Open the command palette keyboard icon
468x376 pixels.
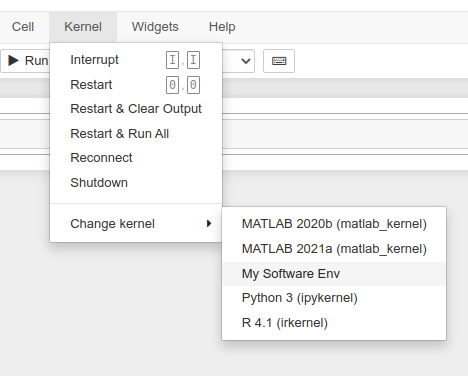coord(279,61)
